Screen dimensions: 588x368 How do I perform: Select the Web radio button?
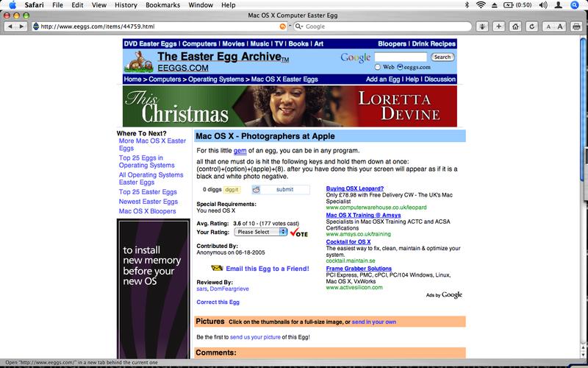click(378, 67)
